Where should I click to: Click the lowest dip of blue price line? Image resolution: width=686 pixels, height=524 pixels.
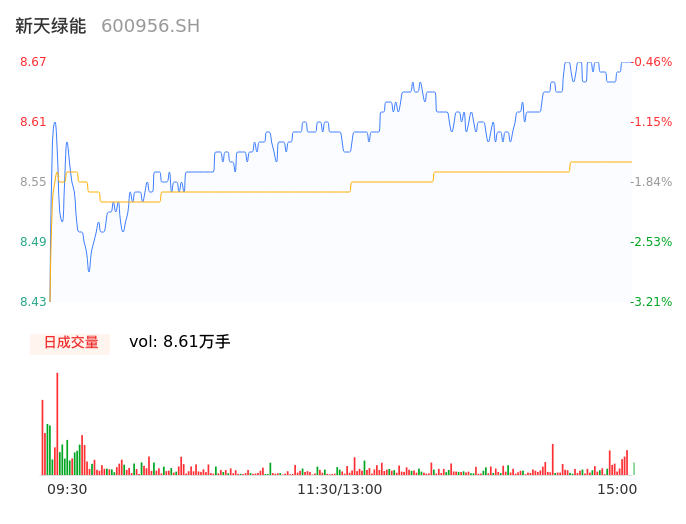(x=89, y=270)
